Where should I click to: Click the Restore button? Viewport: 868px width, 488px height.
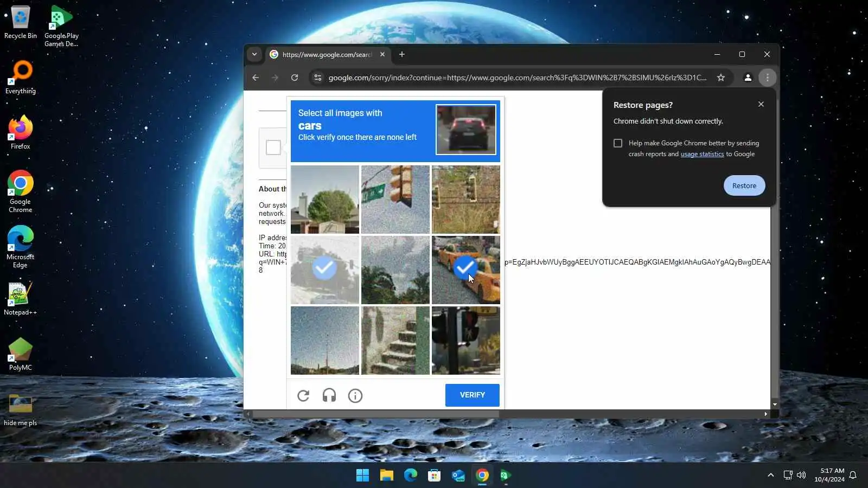[744, 185]
